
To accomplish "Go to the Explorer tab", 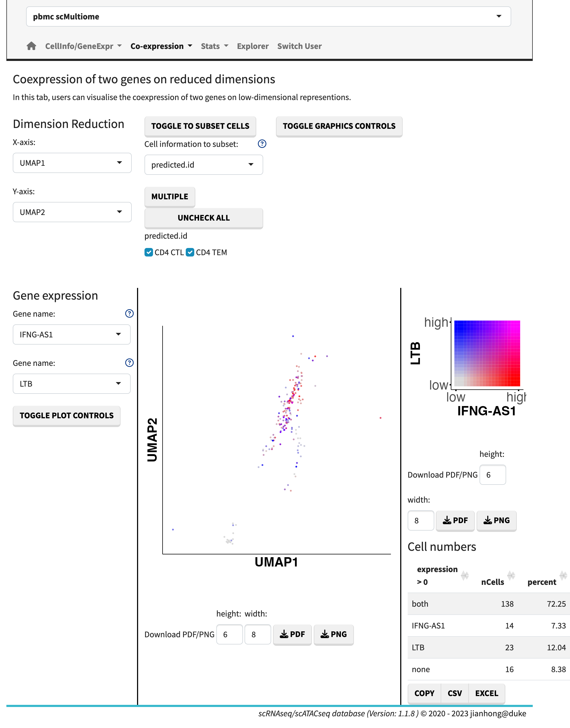I will coord(253,46).
